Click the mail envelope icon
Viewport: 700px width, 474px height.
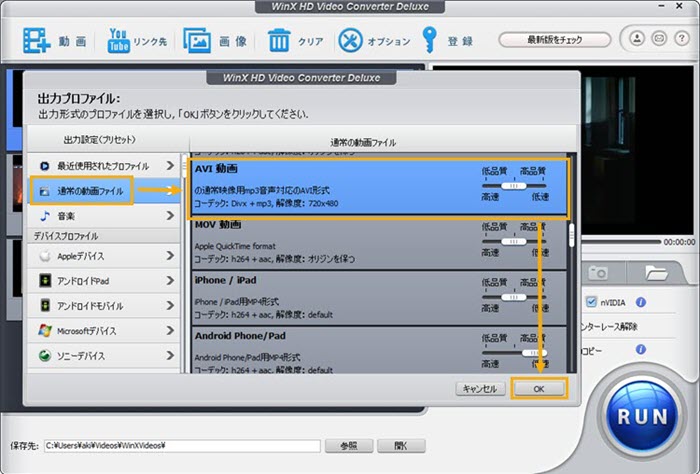tap(659, 38)
